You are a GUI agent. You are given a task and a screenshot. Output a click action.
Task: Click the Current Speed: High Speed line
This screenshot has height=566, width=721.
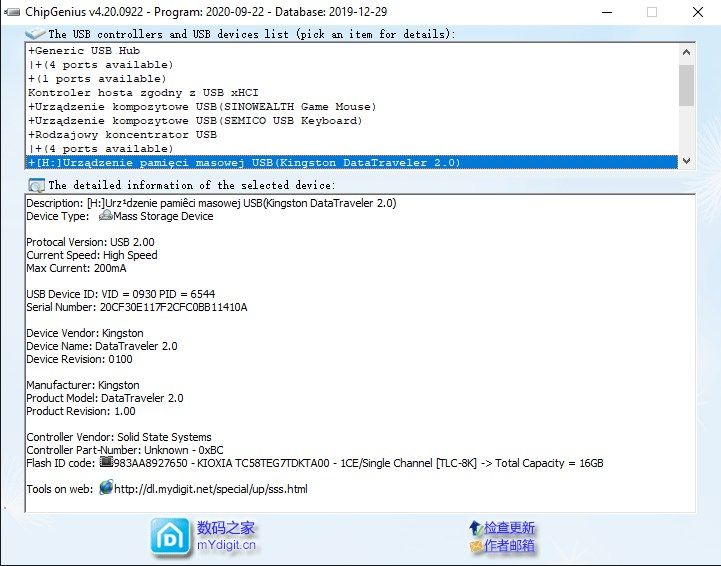click(92, 255)
